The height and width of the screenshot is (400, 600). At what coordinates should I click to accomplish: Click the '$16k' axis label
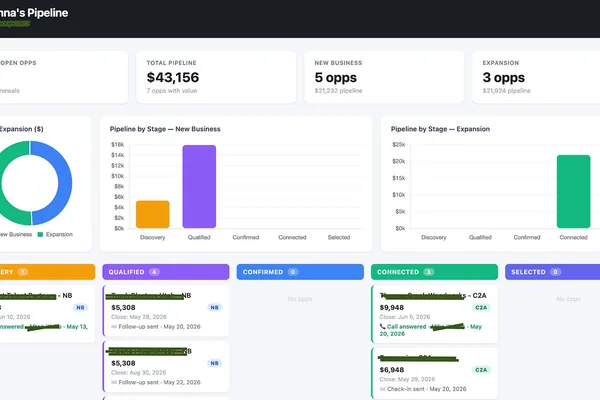[x=117, y=144]
